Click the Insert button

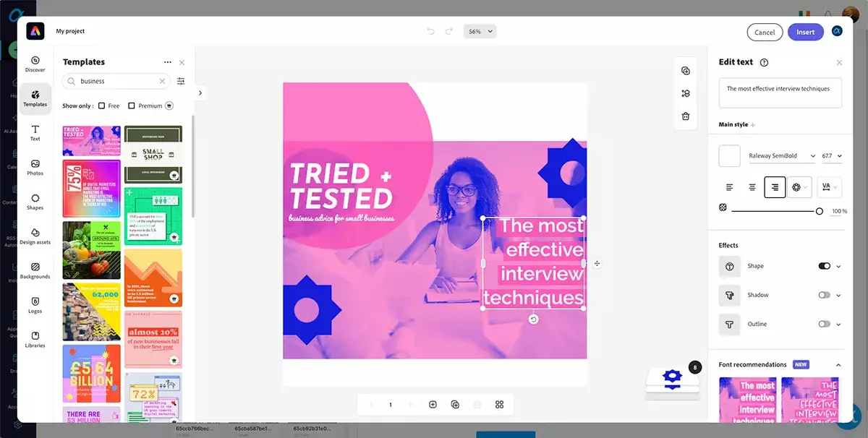[x=806, y=32]
